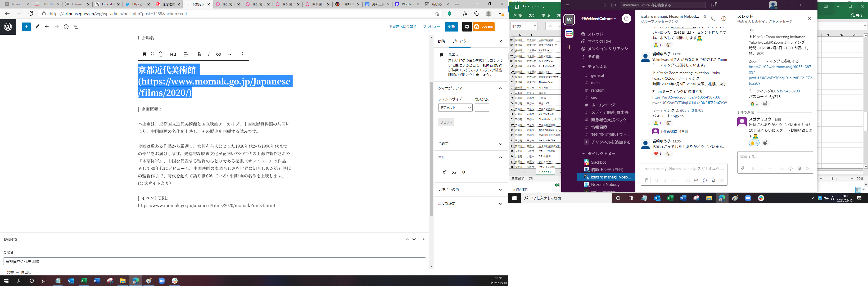
Task: Open 1 件の返信 thread link in Slack
Action: 668,132
